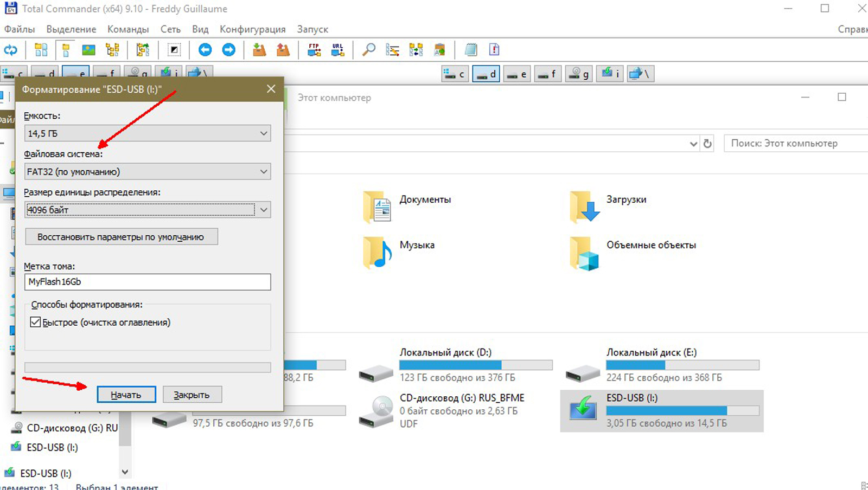Select drive i in right panel
Screen dimensions: 868x490
coord(609,74)
